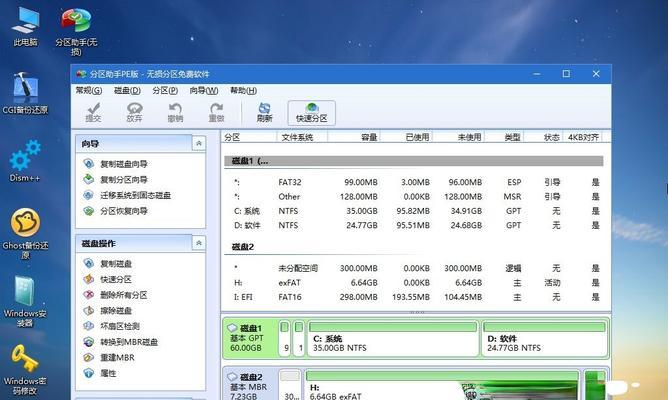Select 磁盘2 基本 MBR disk label block
The image size is (668, 400).
pos(250,385)
